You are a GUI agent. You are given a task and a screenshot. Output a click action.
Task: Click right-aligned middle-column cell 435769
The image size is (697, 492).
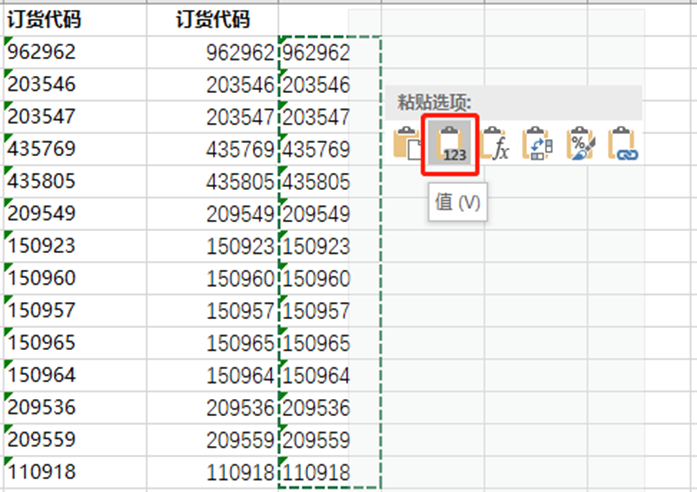pos(212,149)
